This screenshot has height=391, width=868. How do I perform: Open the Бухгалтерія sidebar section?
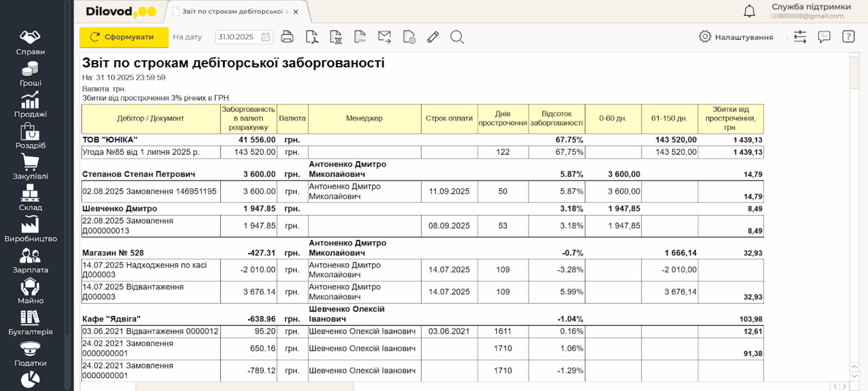tap(30, 322)
